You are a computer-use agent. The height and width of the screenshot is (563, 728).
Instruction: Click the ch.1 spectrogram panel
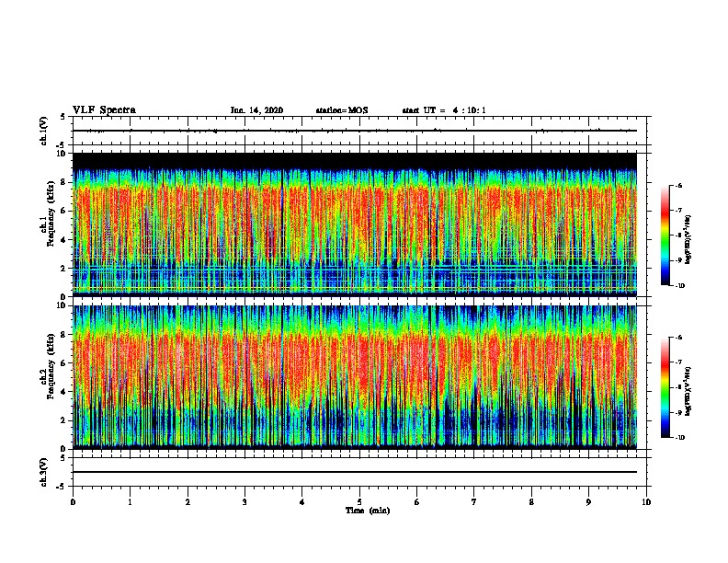(x=355, y=224)
